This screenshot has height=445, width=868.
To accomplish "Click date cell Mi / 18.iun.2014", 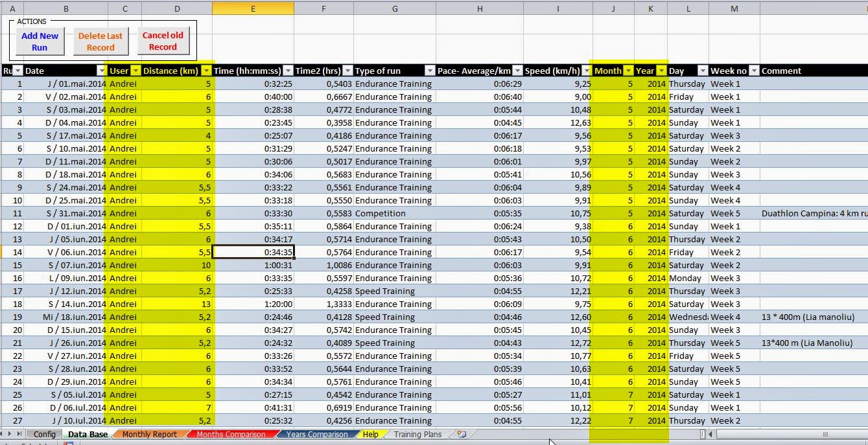I will point(66,317).
